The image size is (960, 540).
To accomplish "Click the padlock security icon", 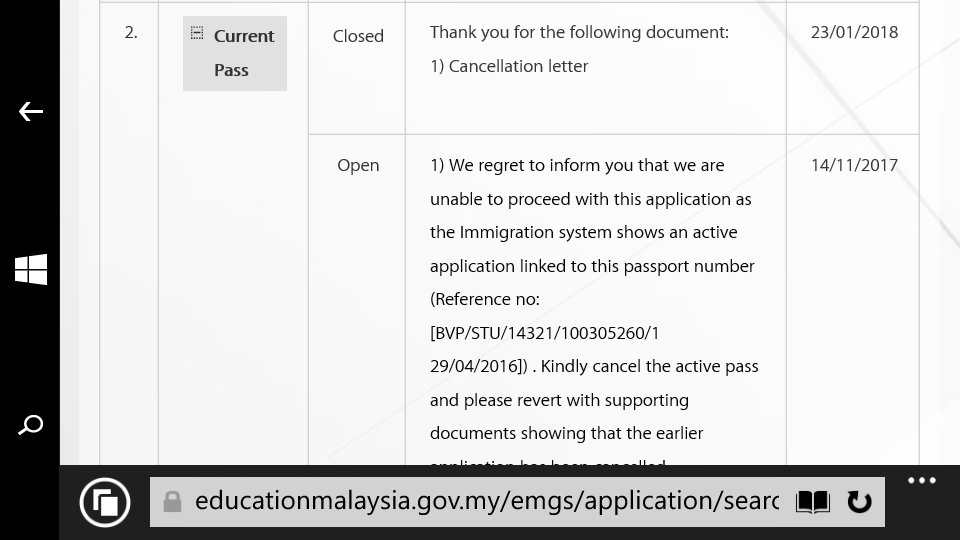I will [172, 501].
